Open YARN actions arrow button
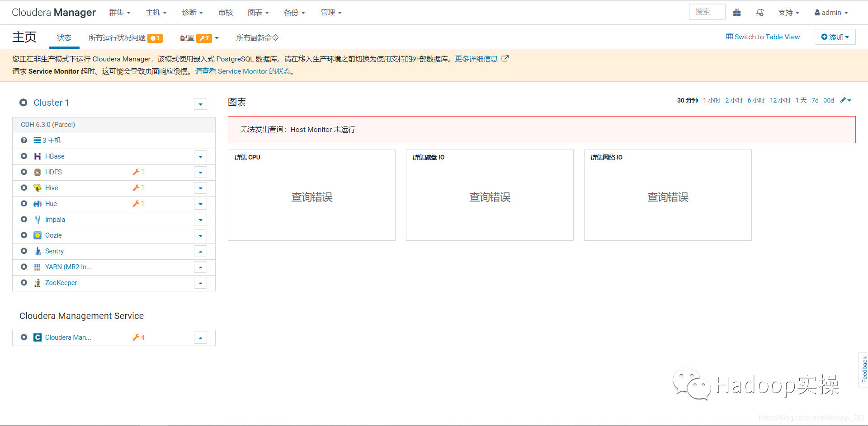 point(200,267)
